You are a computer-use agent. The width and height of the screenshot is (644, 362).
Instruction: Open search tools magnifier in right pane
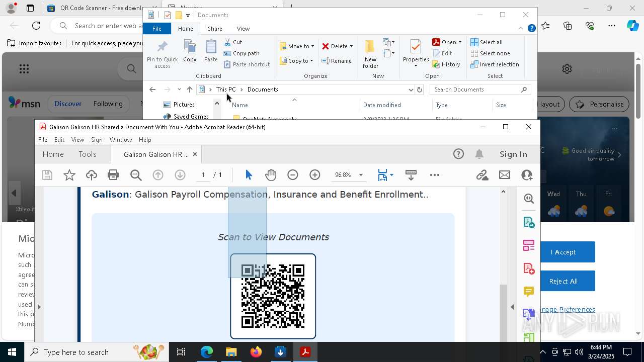[529, 199]
